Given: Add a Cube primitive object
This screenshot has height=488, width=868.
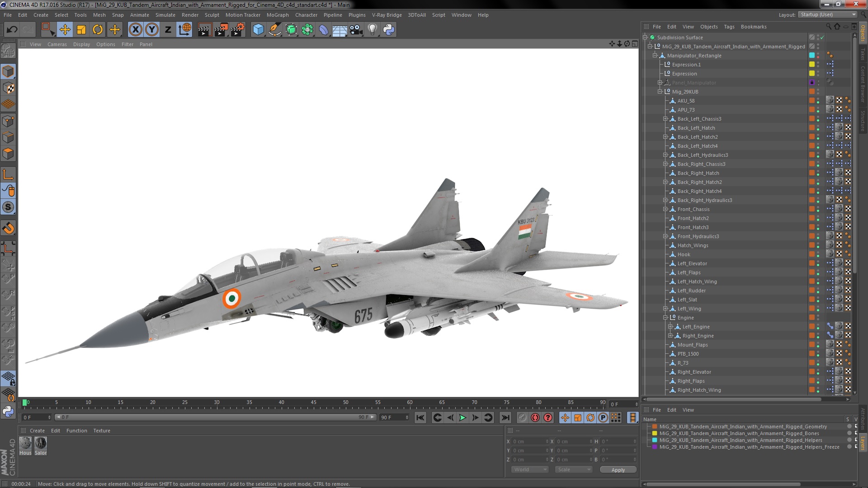Looking at the screenshot, I should point(258,30).
